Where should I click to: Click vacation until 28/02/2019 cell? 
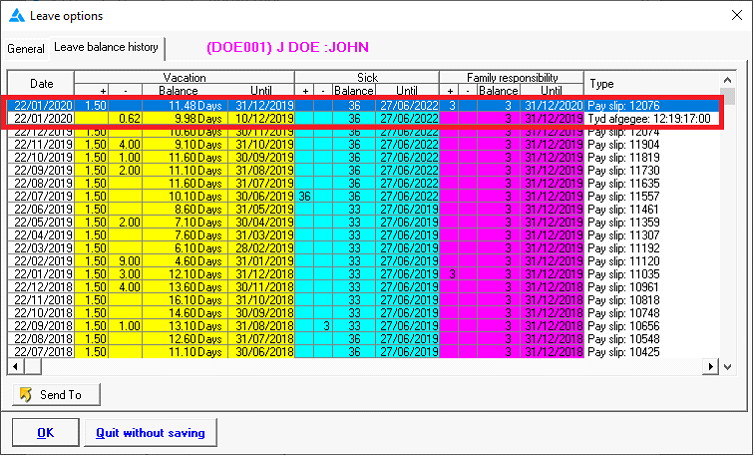pos(261,248)
